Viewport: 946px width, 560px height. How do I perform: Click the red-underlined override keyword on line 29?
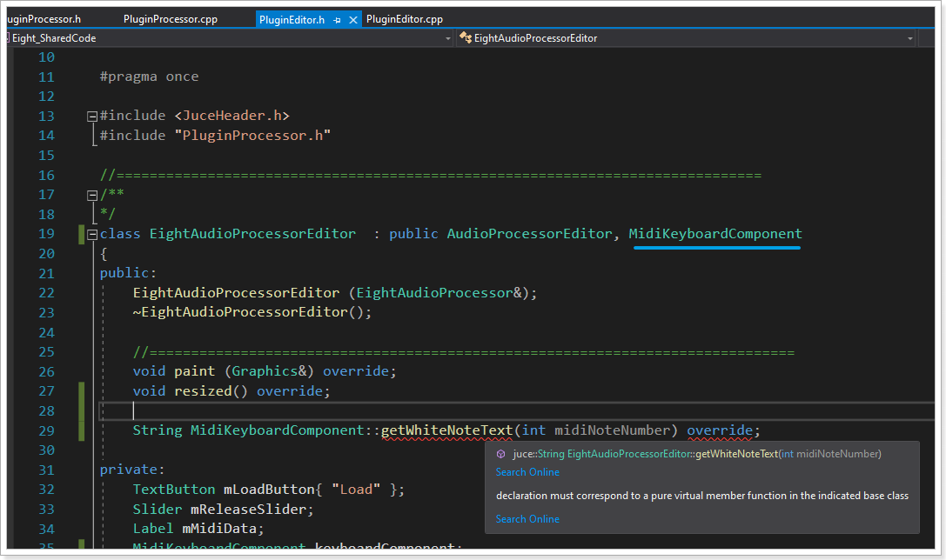click(x=720, y=430)
